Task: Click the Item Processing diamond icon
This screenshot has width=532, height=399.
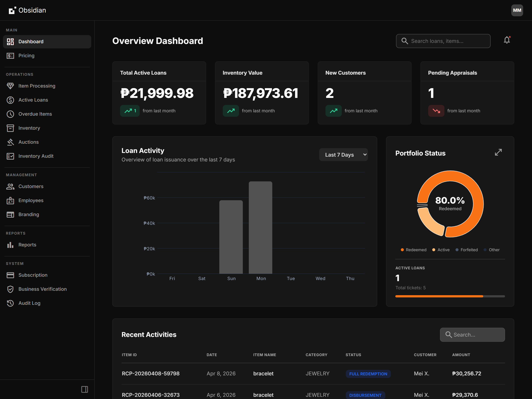Action: (x=10, y=86)
